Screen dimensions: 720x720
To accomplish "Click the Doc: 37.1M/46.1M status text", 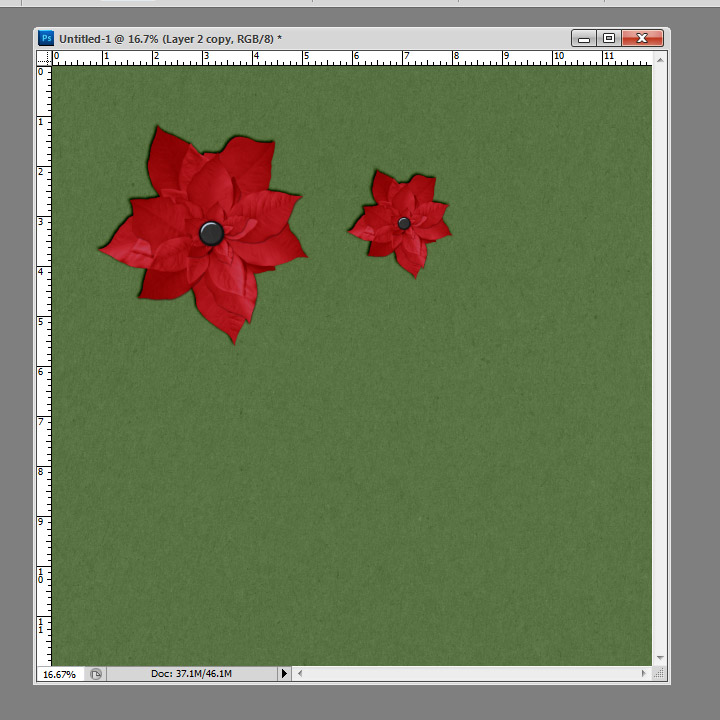I will (191, 674).
